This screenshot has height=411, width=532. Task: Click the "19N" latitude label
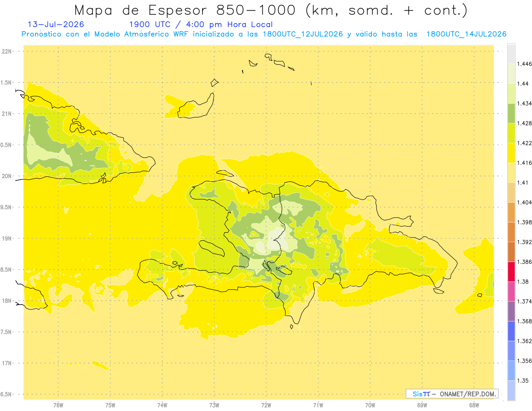(7, 238)
